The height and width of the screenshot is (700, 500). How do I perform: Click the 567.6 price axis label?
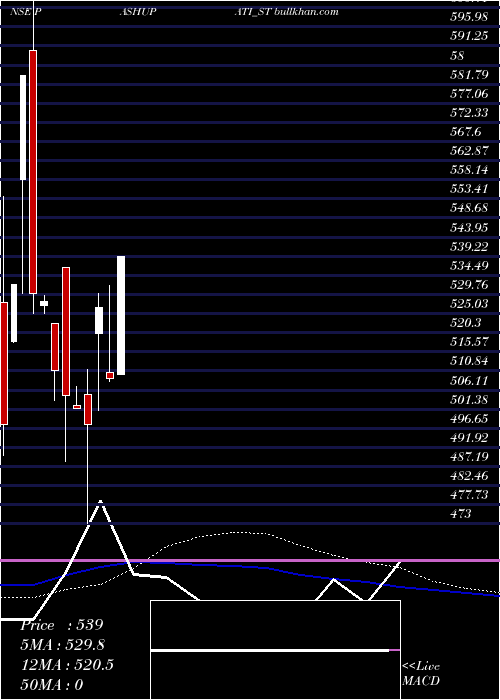466,132
